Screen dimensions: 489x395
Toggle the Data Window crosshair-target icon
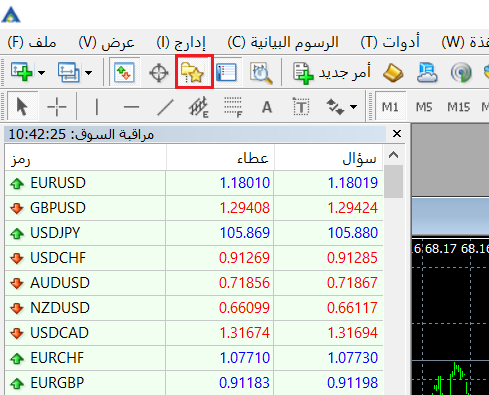(159, 73)
